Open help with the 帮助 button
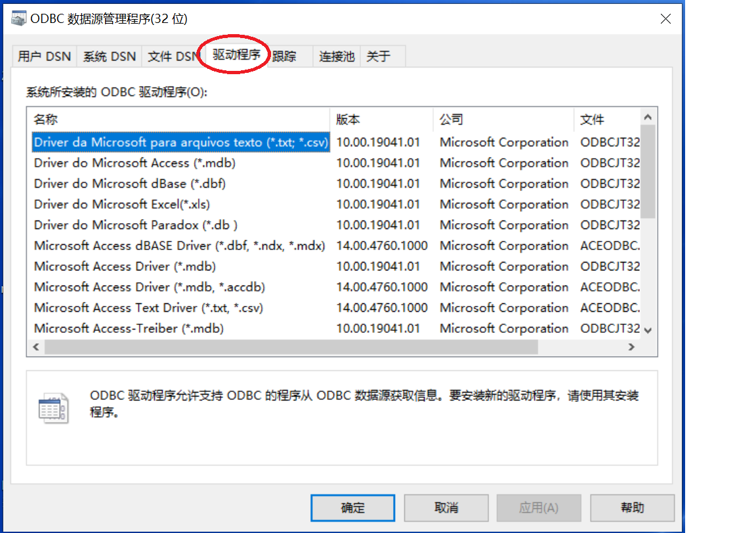756x533 pixels. coord(632,507)
